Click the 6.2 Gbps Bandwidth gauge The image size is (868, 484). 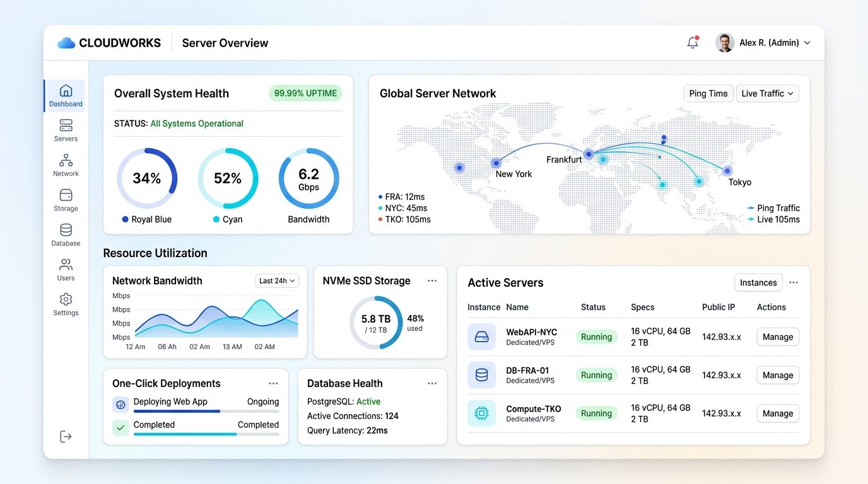pos(308,178)
